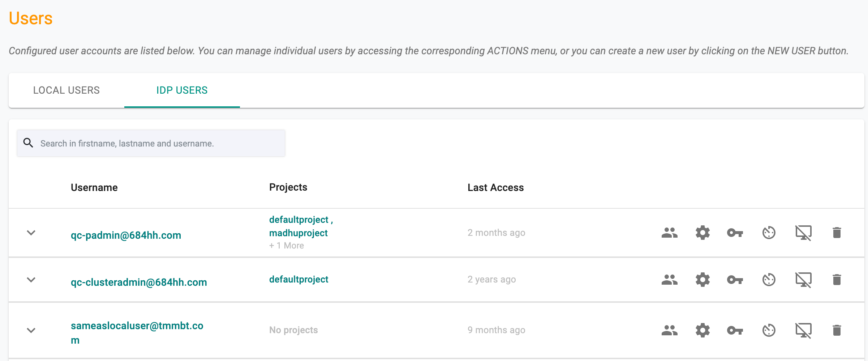Open the madhuproject link
This screenshot has width=868, height=361.
coord(298,233)
